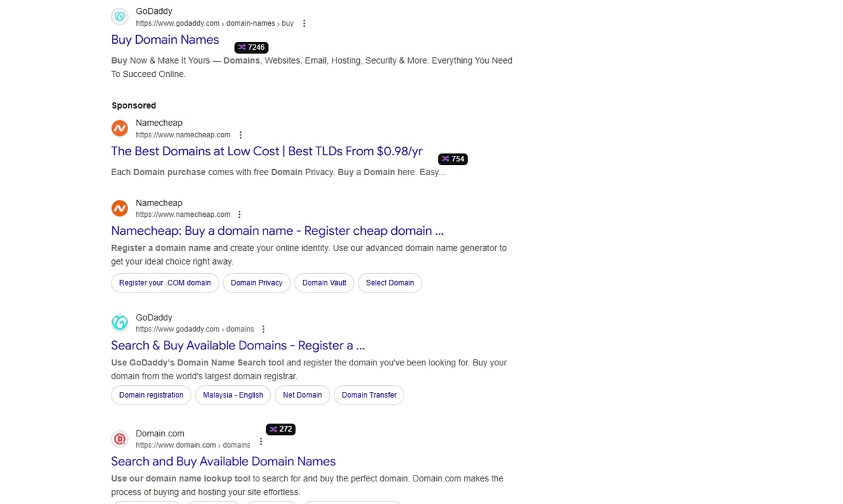The height and width of the screenshot is (504, 843).
Task: Open the three-dot menu for the organic Namecheap result
Action: (240, 214)
